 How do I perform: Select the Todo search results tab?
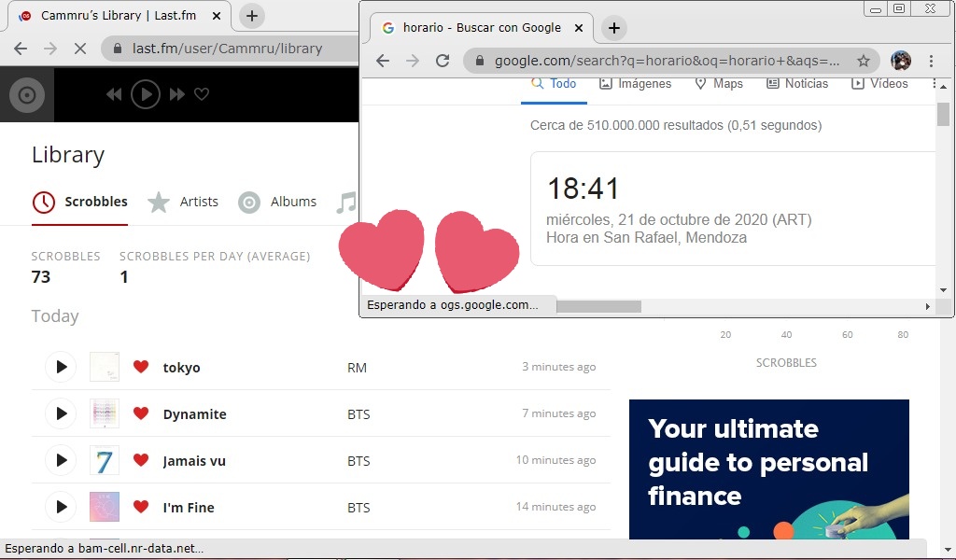(x=554, y=85)
